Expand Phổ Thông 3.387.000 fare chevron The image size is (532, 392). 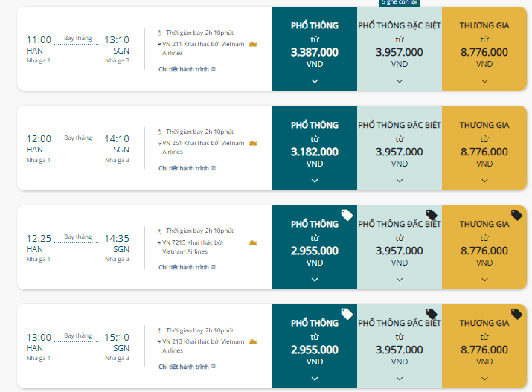coord(315,81)
